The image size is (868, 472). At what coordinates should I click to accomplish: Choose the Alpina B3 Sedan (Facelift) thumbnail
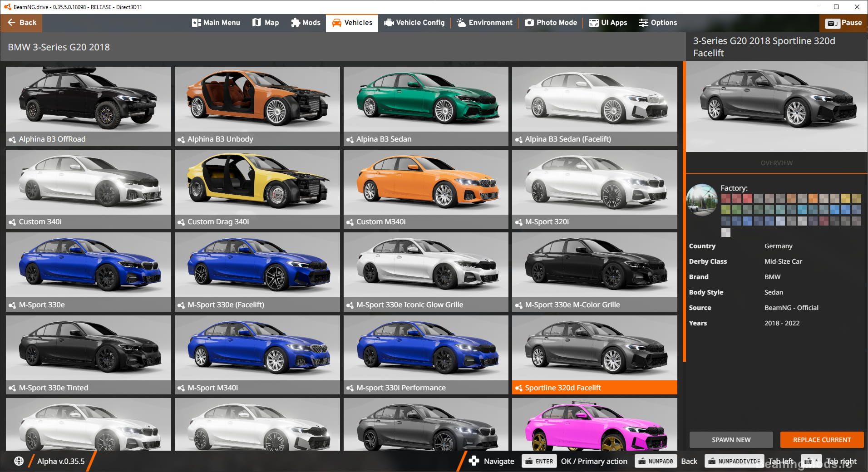tap(595, 99)
